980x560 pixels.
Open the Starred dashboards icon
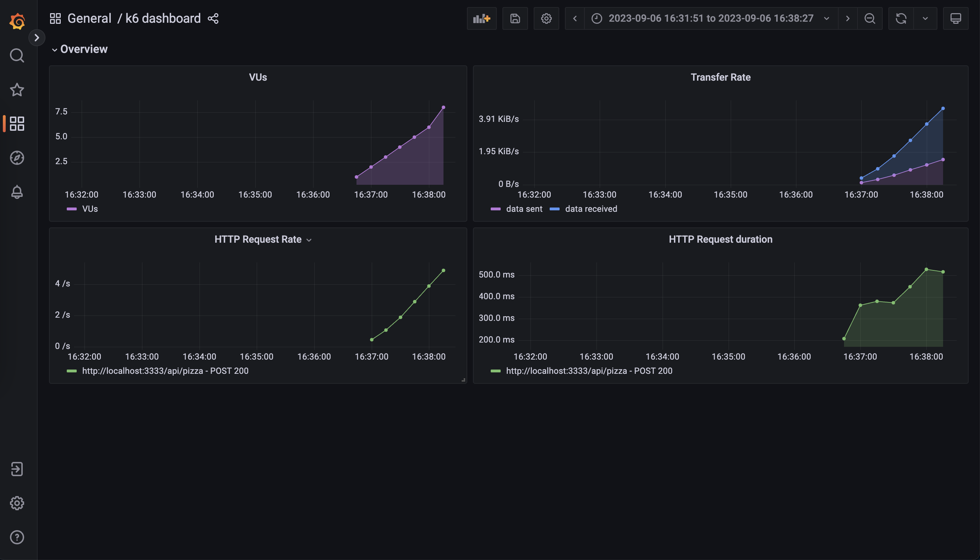tap(17, 90)
